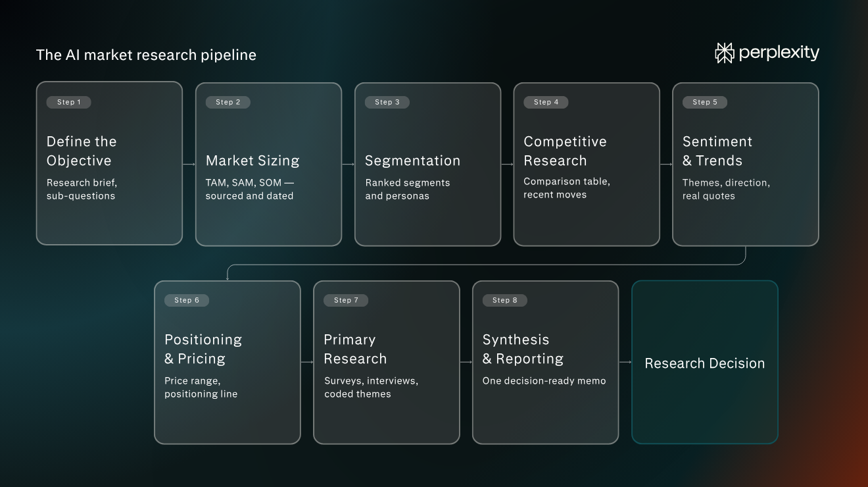Click the 'Synthesis & Reporting' heading
Image resolution: width=868 pixels, height=487 pixels.
[523, 349]
